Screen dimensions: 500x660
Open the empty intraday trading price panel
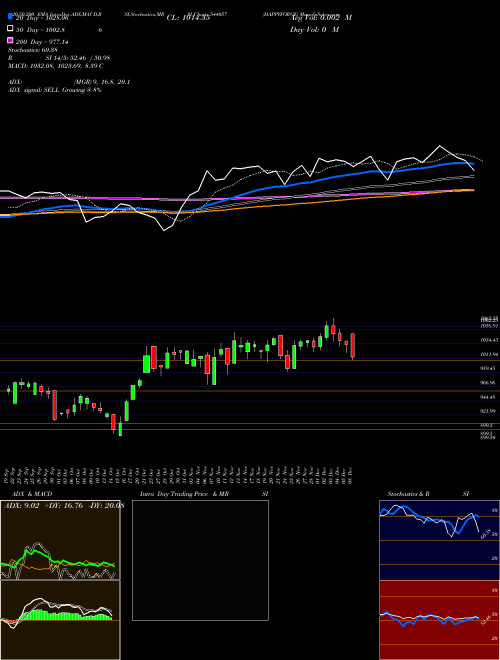(200, 560)
